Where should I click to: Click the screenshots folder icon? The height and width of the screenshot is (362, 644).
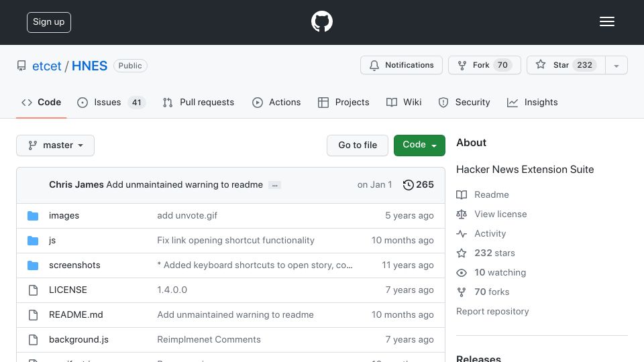click(33, 265)
